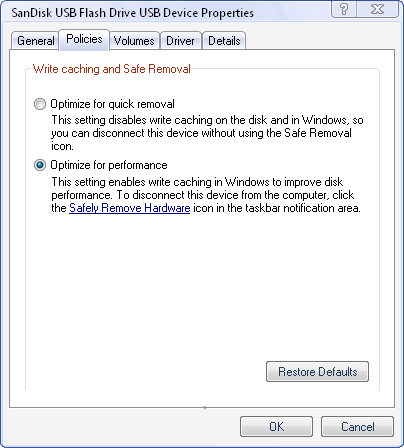Viewport: 404px width, 448px height.
Task: Go to the Driver tab
Action: [x=180, y=41]
